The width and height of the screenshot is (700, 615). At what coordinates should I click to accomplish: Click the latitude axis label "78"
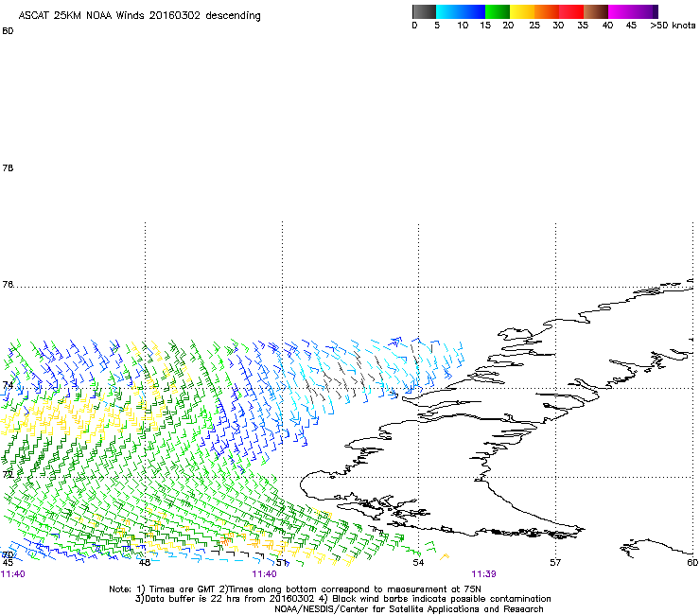pos(8,167)
